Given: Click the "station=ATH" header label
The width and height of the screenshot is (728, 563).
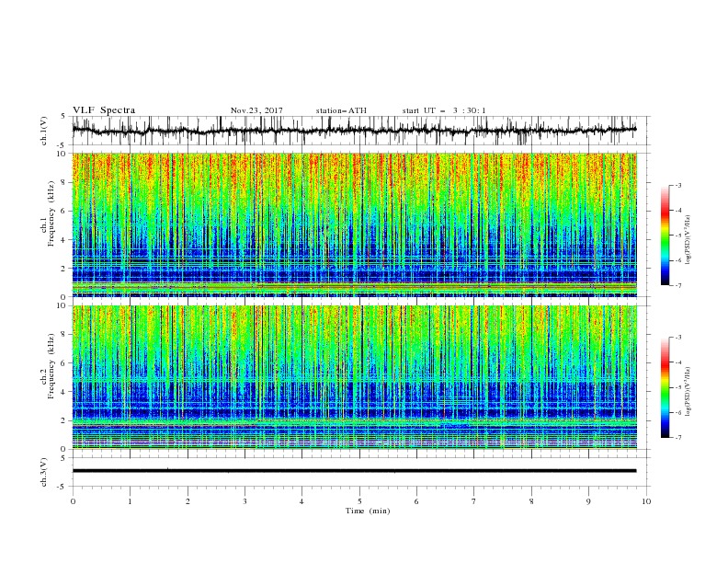Looking at the screenshot, I should click(x=341, y=110).
